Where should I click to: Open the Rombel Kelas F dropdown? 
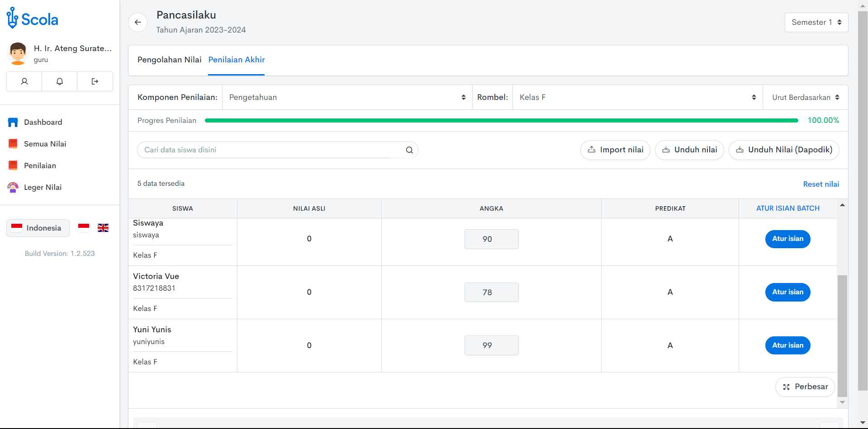(x=637, y=97)
